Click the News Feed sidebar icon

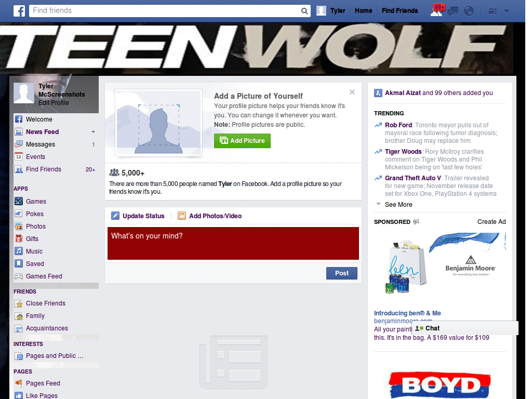point(19,131)
